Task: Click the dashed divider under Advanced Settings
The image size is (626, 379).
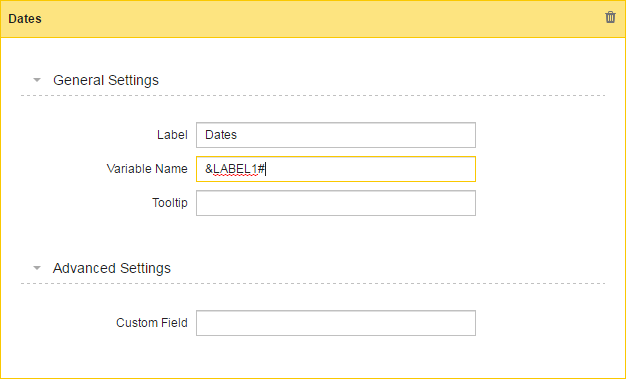Action: pyautogui.click(x=313, y=284)
